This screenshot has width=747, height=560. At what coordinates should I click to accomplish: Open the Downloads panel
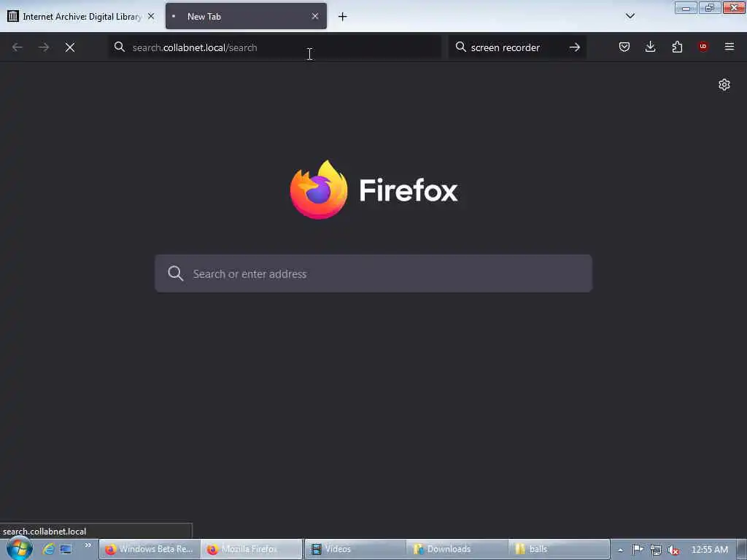click(x=650, y=47)
